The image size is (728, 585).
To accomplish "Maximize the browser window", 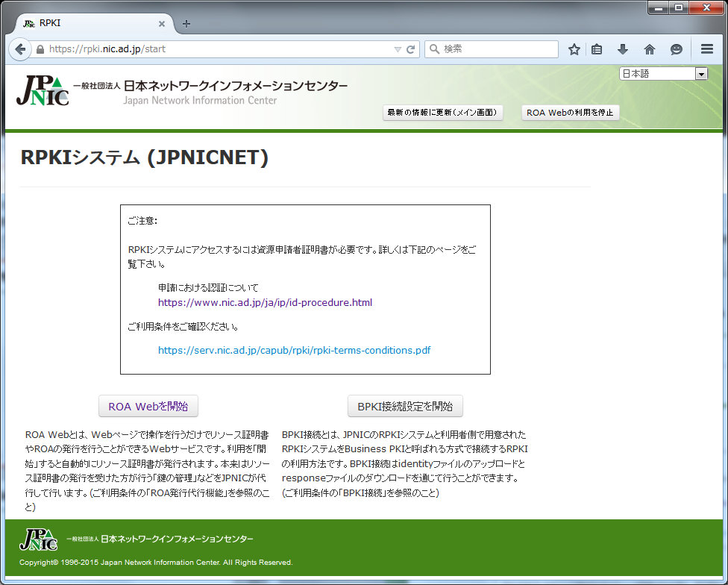I will pyautogui.click(x=679, y=8).
